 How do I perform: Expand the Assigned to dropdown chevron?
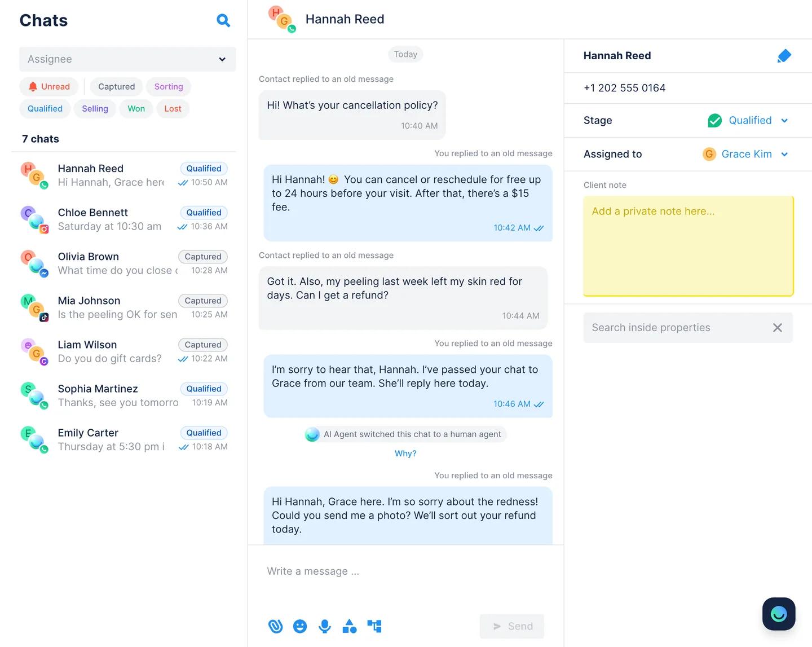[784, 154]
